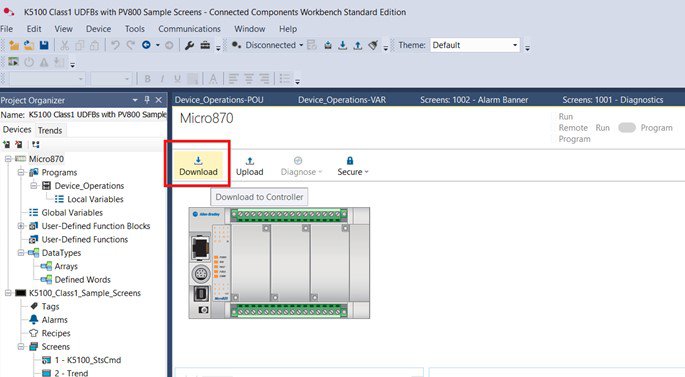Screen dimensions: 685x377
Task: Click the toolbar download arrow icon
Action: tap(343, 45)
